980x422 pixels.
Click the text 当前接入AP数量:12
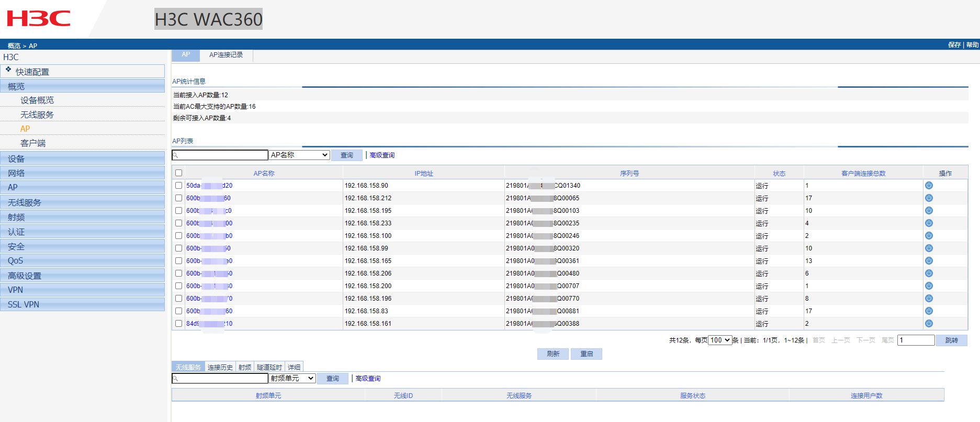tap(201, 95)
